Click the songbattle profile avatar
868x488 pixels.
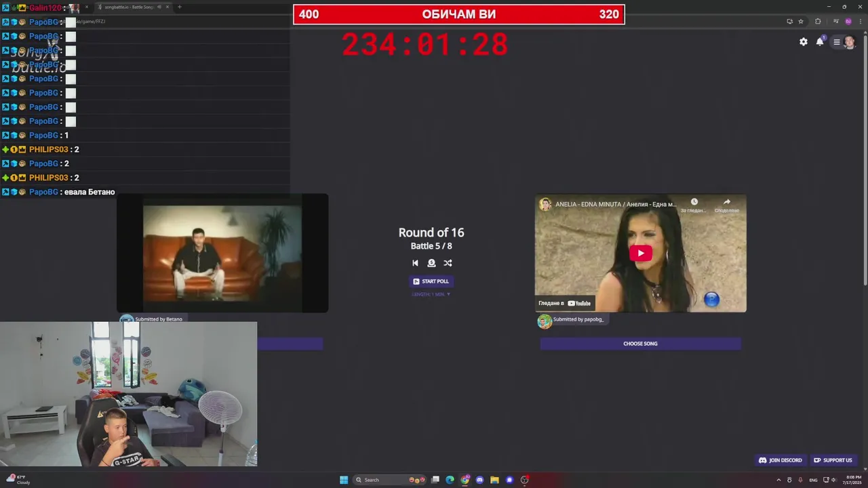tap(849, 42)
